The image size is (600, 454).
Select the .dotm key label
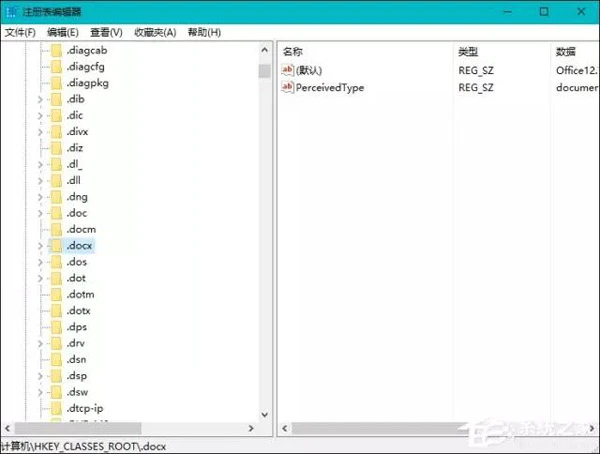click(80, 294)
